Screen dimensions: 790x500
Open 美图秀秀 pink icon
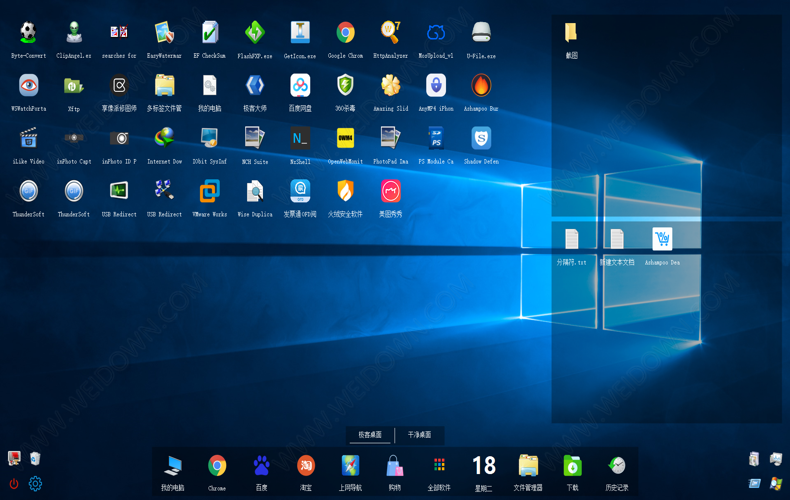tap(390, 191)
